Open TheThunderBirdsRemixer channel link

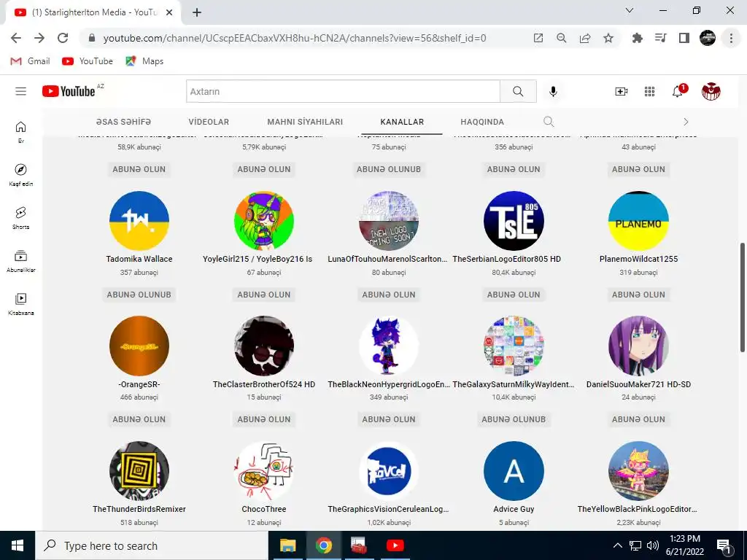pos(139,509)
